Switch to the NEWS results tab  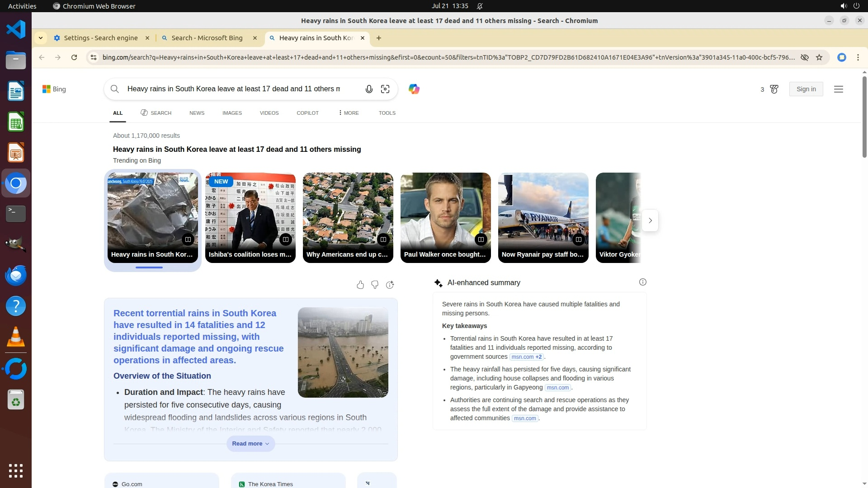tap(197, 113)
